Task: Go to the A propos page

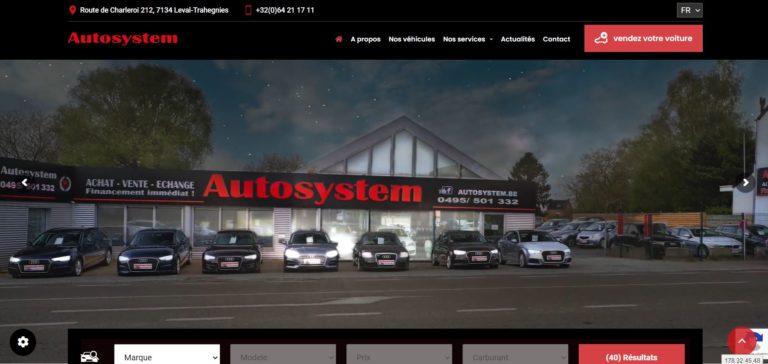Action: pos(365,39)
